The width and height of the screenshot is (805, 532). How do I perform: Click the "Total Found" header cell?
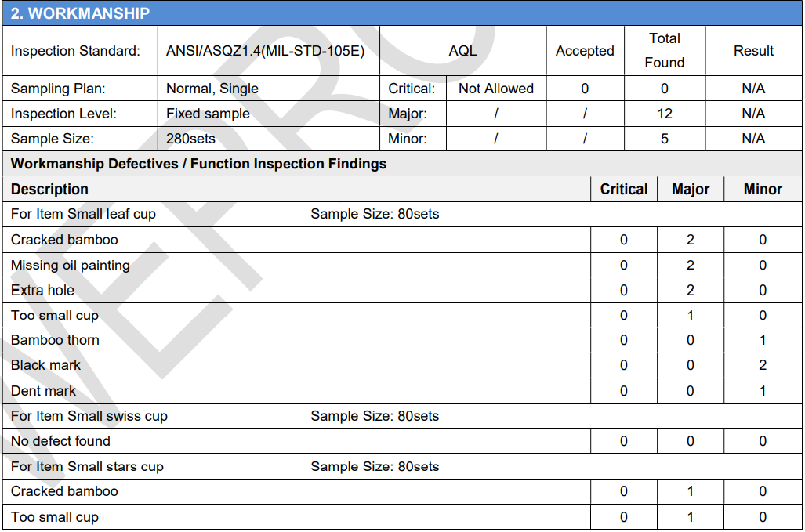click(x=664, y=51)
